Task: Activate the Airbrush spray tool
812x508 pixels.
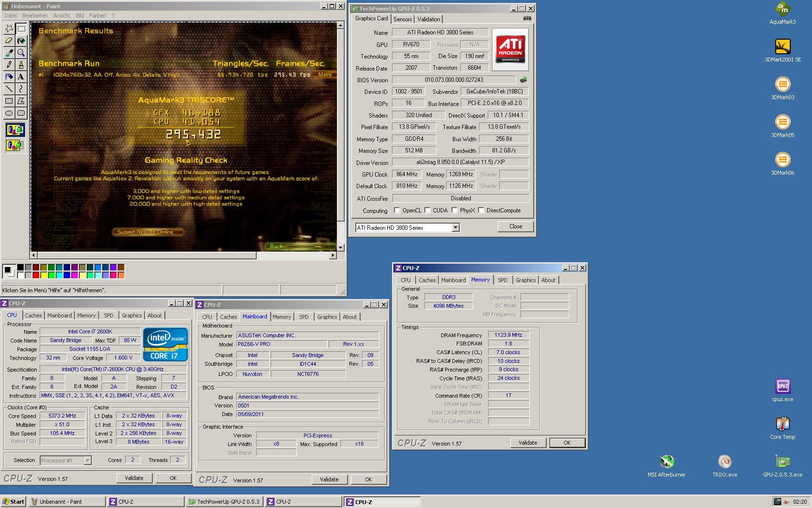Action: [9, 77]
